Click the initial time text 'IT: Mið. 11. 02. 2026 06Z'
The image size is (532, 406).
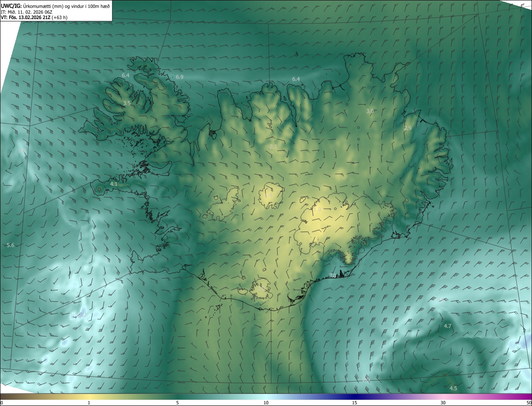[x=26, y=12]
